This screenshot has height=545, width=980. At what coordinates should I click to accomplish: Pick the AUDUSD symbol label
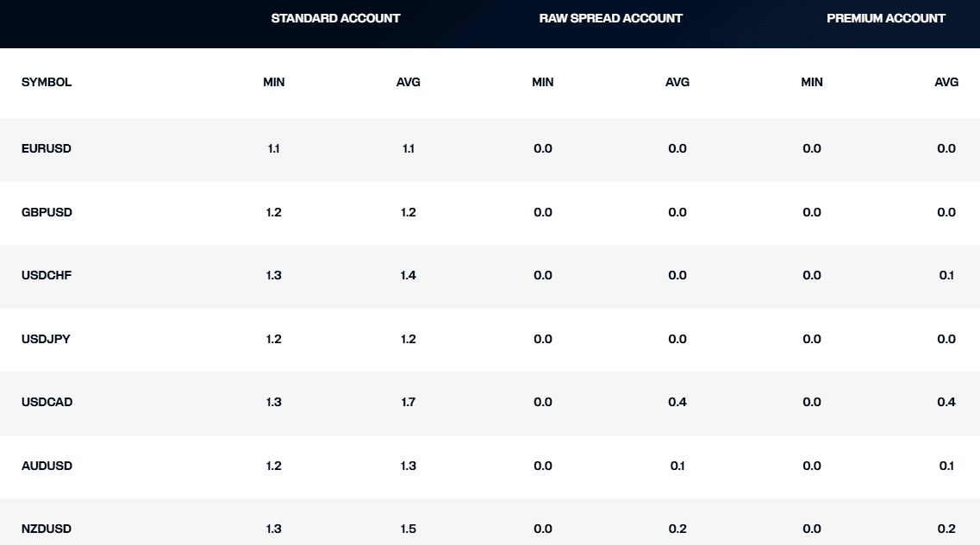tap(47, 467)
